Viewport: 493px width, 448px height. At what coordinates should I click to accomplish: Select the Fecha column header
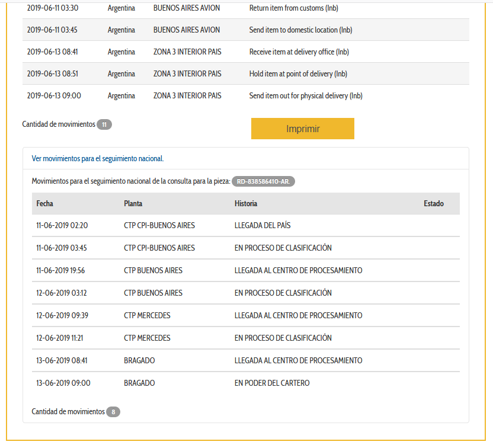coord(44,203)
